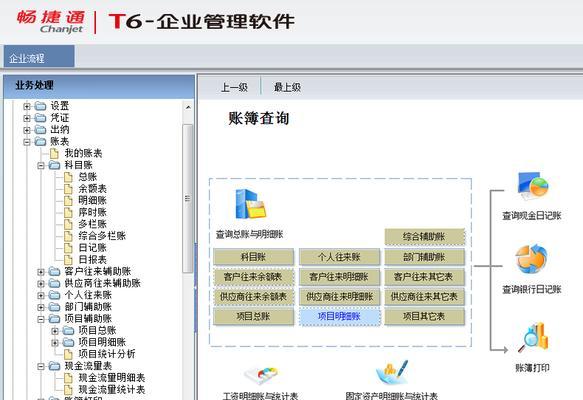This screenshot has height=400, width=583.
Task: Click the 凭证 folder icon
Action: pos(40,118)
